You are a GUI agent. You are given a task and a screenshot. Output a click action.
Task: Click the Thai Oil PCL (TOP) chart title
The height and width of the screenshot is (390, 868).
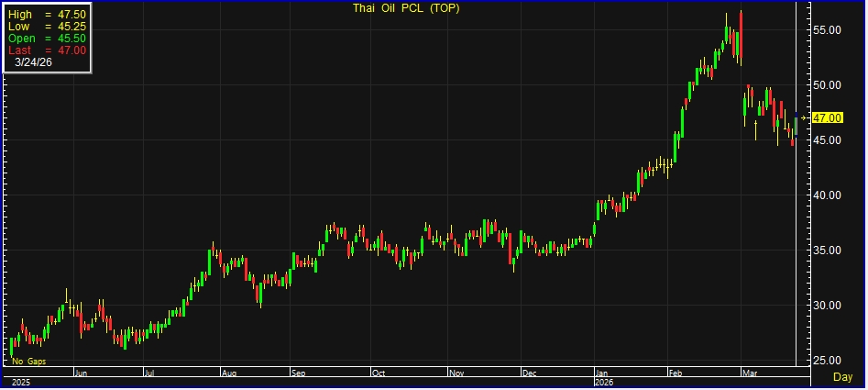pos(407,8)
